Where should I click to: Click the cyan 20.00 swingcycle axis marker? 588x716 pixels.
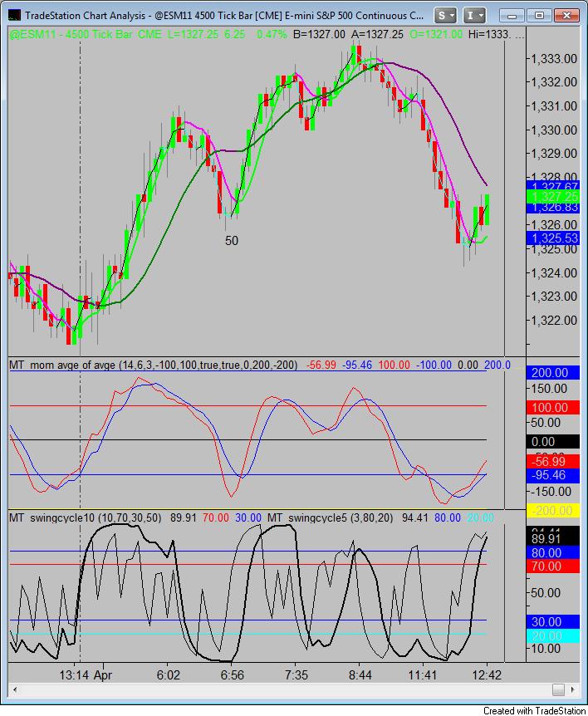click(x=553, y=635)
